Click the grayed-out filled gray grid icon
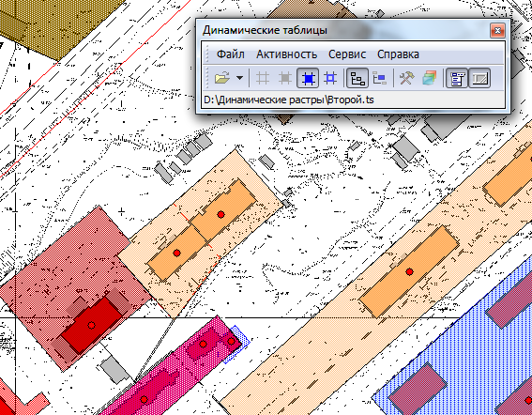This screenshot has height=415, width=532. 285,79
